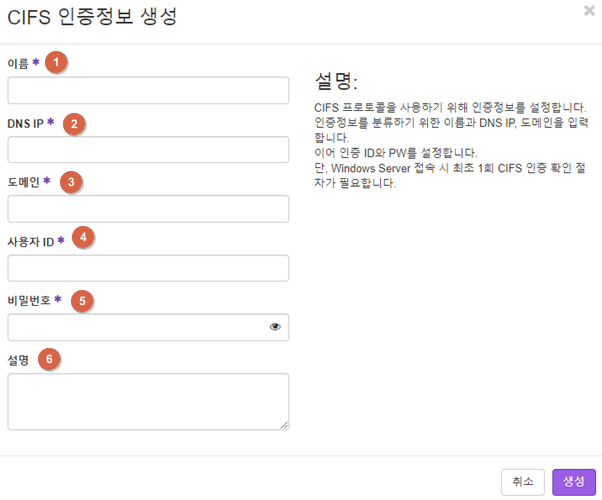Close the dialog with the X icon
This screenshot has height=500, width=602.
[589, 10]
